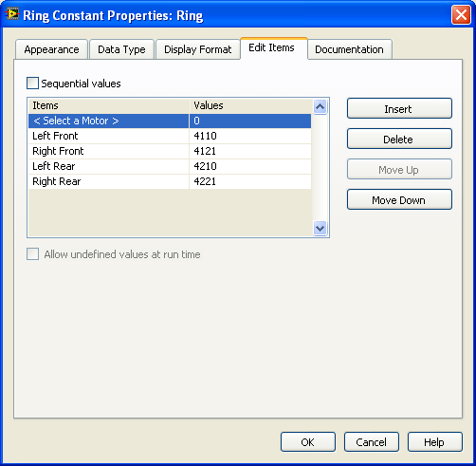Viewport: 476px width, 466px height.
Task: Open the Documentation tab
Action: click(x=349, y=49)
